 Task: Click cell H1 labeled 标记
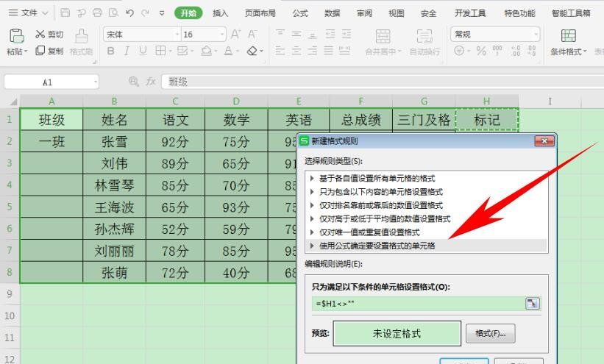(487, 120)
